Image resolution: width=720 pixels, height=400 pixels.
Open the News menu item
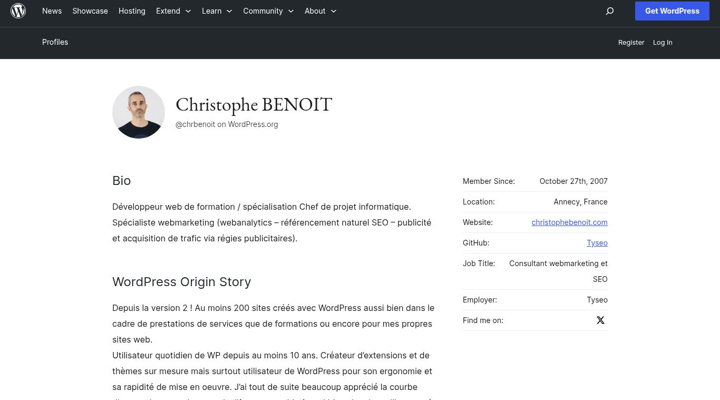click(x=51, y=11)
